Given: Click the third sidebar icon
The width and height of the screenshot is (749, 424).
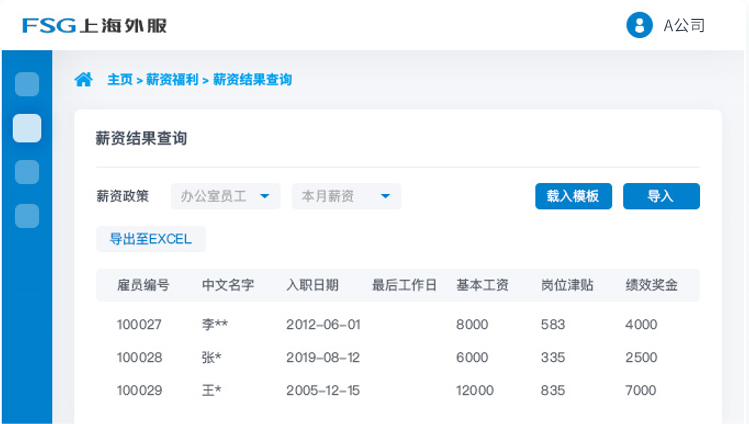Looking at the screenshot, I should 27,172.
